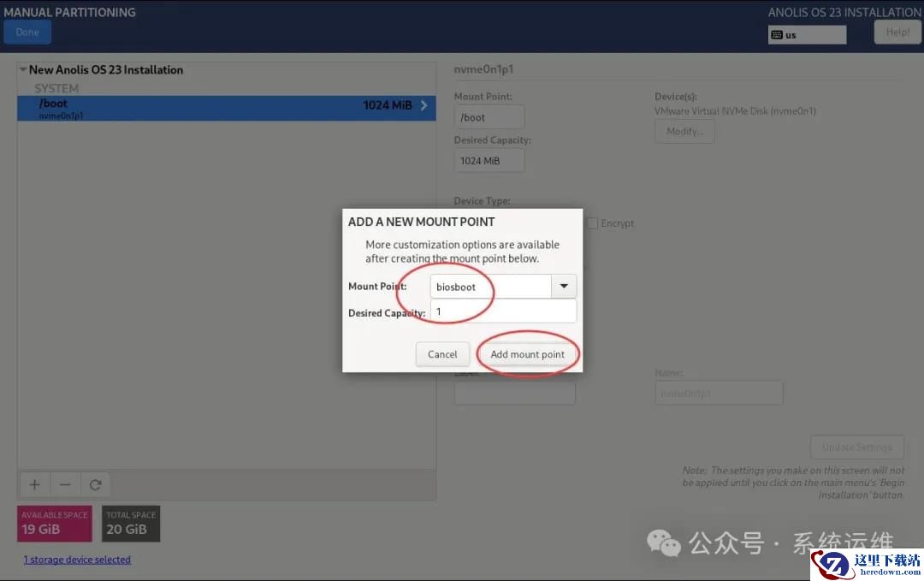924x581 pixels.
Task: Collapse the New Anolis OS 23 Installation tree
Action: (x=23, y=69)
